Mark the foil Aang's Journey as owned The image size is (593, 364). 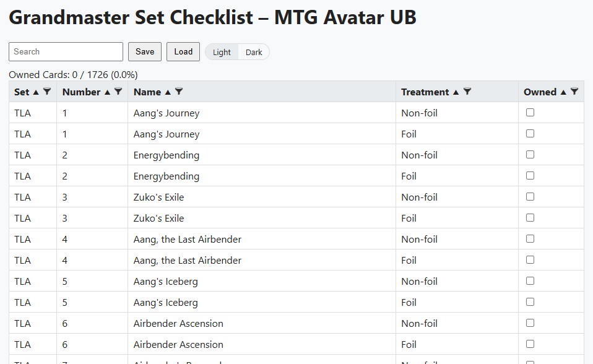pos(530,134)
